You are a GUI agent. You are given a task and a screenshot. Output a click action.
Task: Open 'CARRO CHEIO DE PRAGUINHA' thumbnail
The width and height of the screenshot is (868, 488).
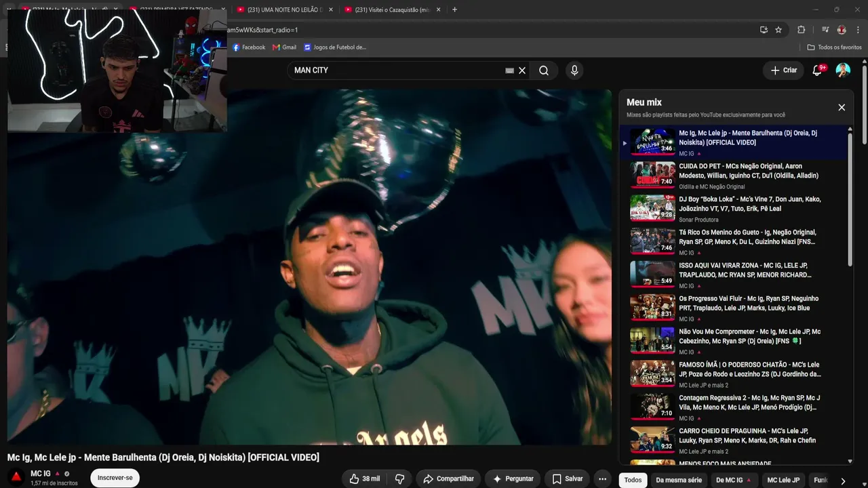click(652, 440)
